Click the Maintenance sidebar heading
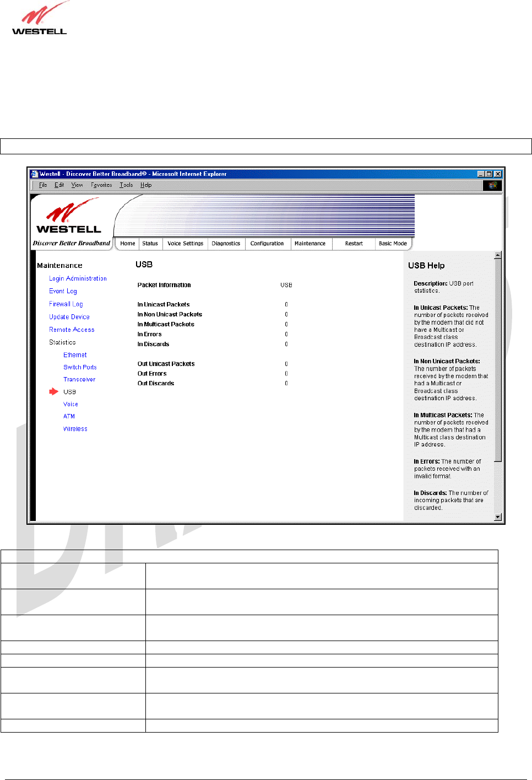This screenshot has width=532, height=780. pos(59,266)
